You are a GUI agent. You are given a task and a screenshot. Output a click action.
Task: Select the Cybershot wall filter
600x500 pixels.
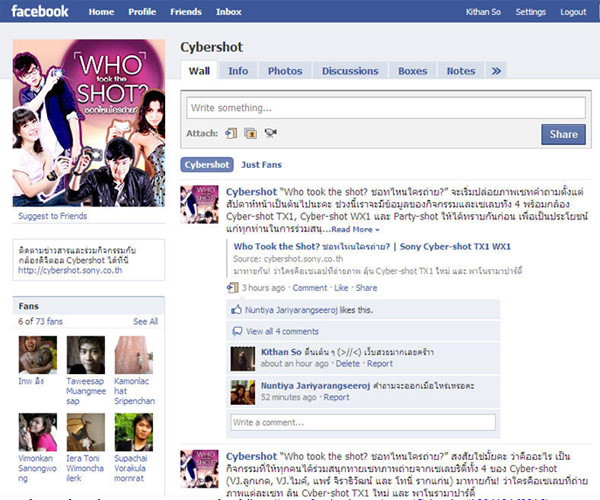207,165
